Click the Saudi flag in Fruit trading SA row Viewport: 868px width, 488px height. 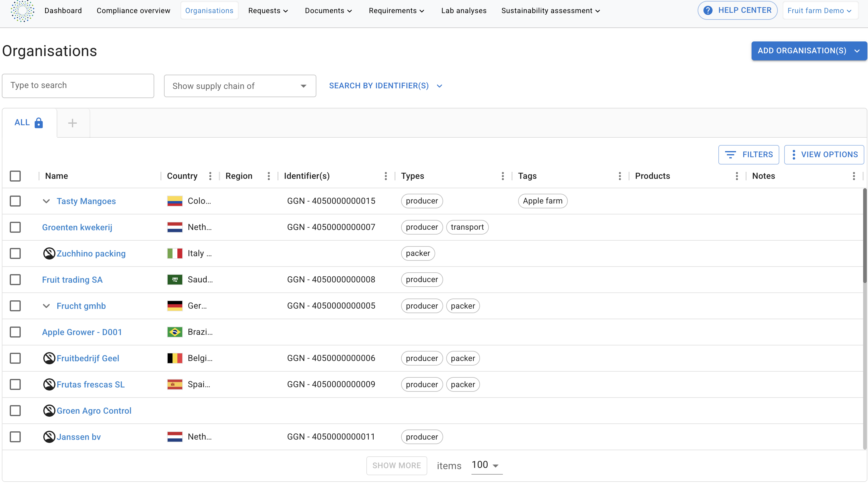175,280
